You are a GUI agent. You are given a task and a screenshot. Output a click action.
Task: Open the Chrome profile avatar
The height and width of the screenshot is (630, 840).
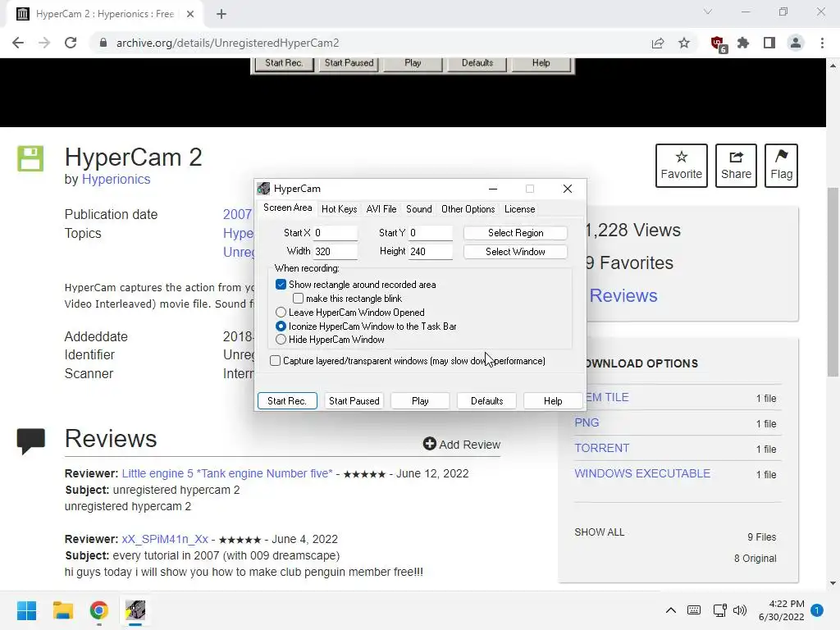[x=796, y=43]
